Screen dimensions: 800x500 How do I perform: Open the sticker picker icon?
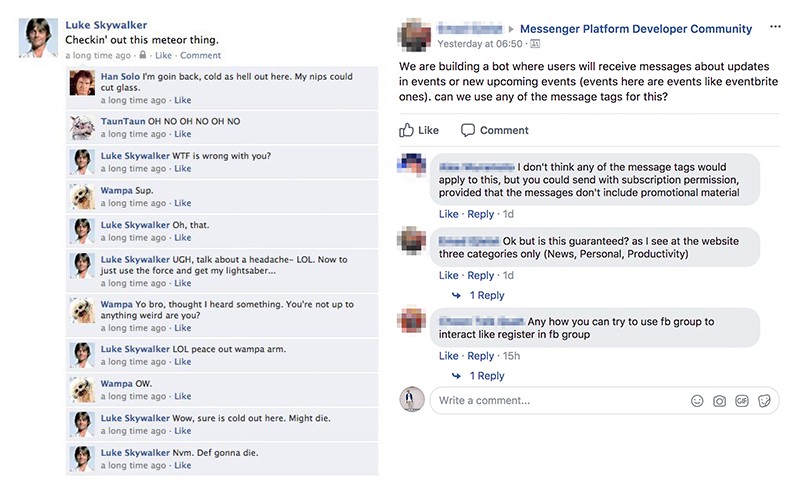pyautogui.click(x=764, y=401)
